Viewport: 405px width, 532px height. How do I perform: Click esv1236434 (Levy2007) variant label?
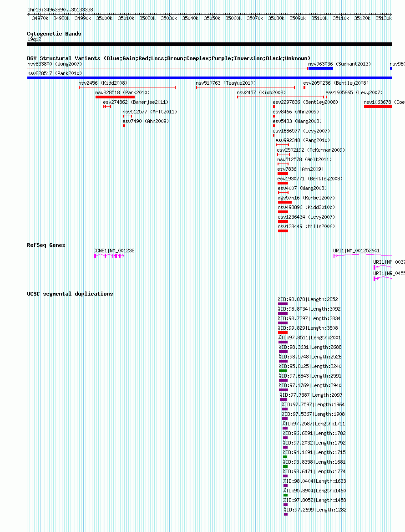coord(306,216)
